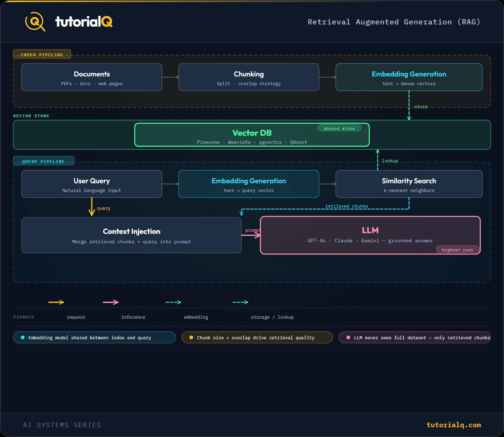
Task: Click 'Merge retrieved chunks + query into prompt' text
Action: 132,242
